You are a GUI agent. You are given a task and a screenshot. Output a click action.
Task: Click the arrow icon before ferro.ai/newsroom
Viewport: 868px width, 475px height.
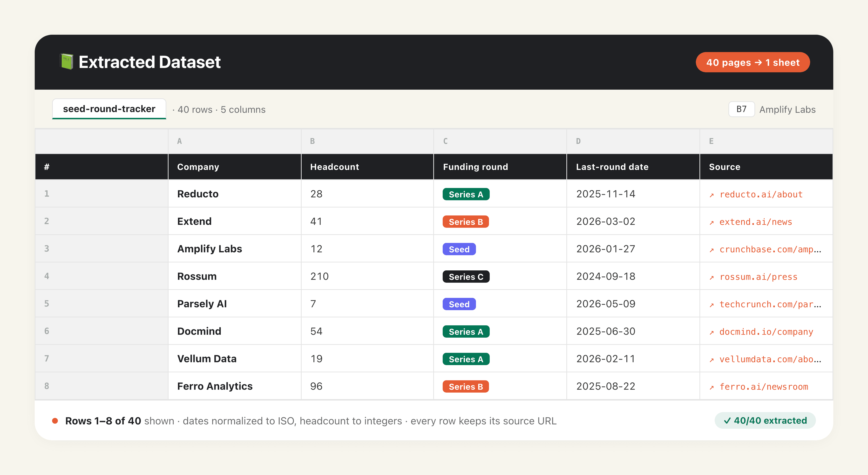click(712, 388)
